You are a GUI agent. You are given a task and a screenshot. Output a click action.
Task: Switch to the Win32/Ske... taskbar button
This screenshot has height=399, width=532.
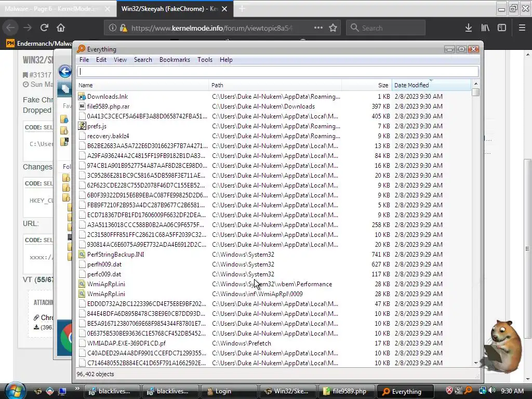288,391
